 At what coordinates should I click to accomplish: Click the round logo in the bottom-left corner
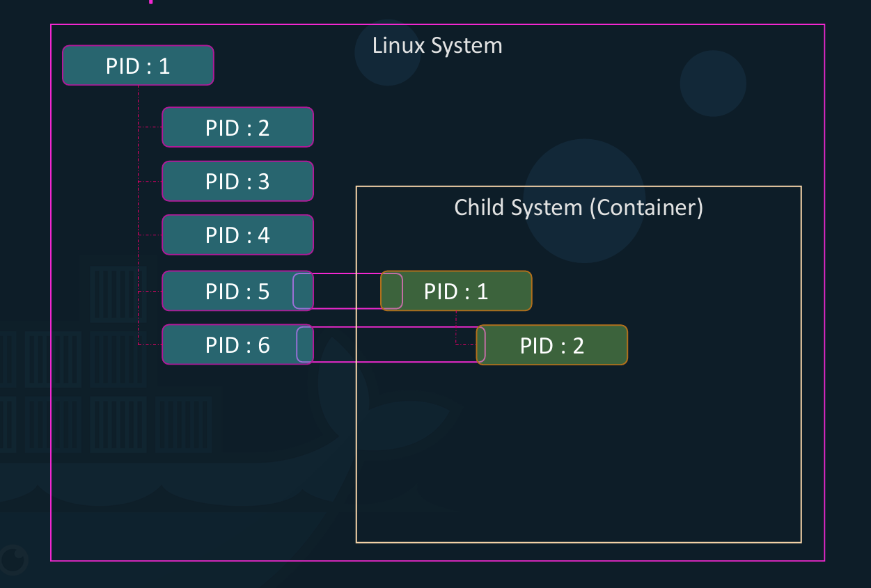(x=14, y=559)
